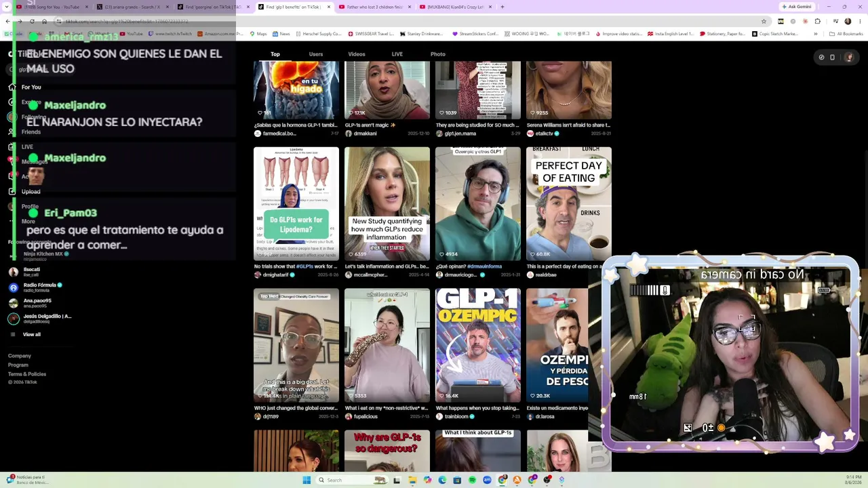
Task: Bookmark this page with the star icon
Action: click(764, 21)
